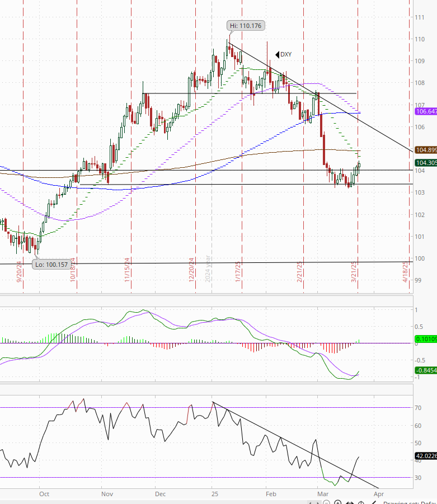Click the 2024 year divider label
This screenshot has height=504, width=437.
[x=208, y=269]
